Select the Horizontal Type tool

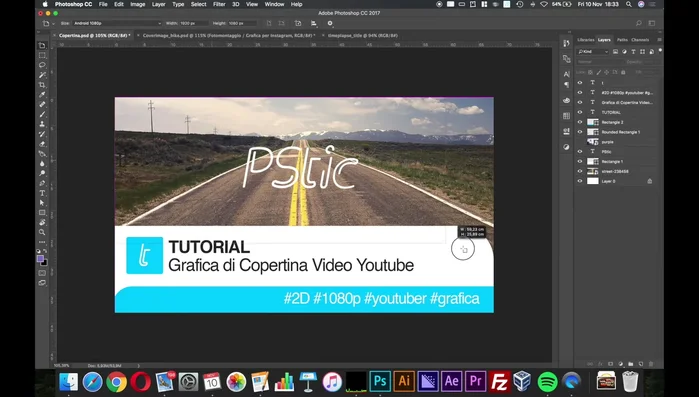pyautogui.click(x=42, y=193)
